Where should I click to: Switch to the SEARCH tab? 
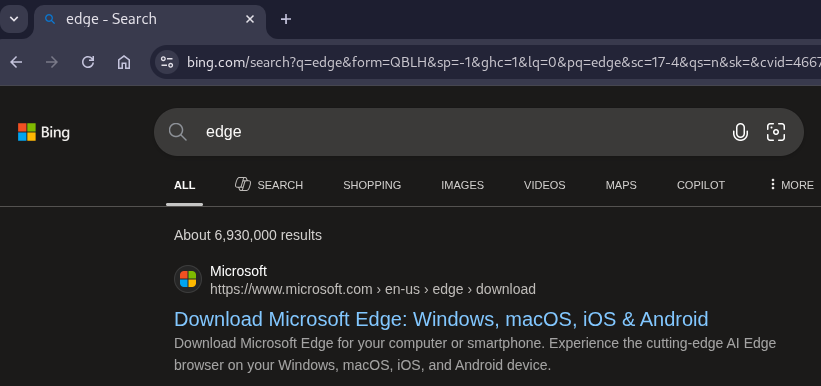[269, 185]
